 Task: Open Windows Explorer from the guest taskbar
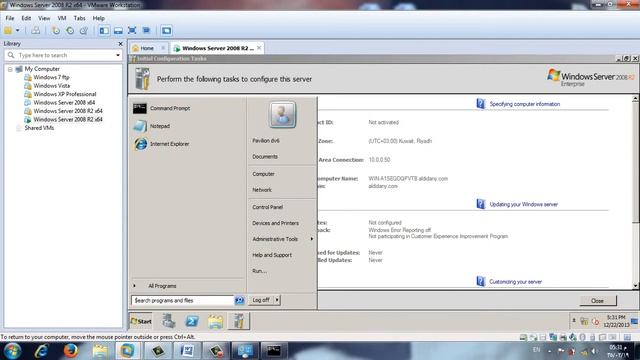tap(216, 322)
